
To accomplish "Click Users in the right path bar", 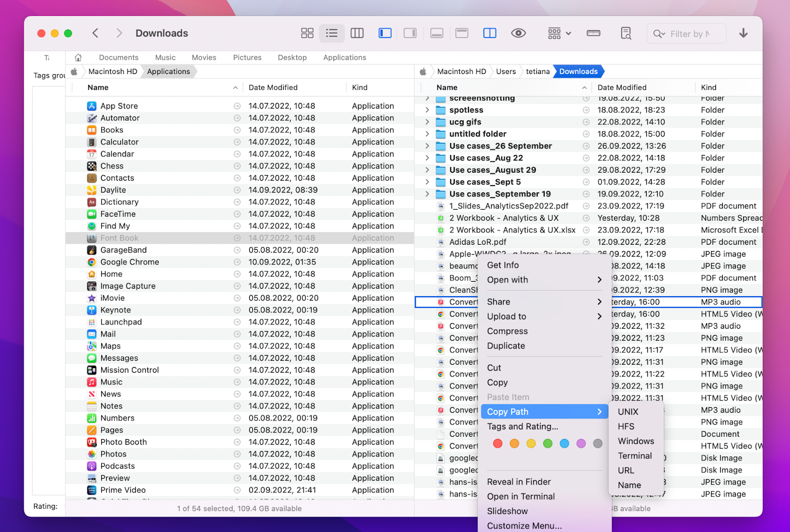I will 506,72.
